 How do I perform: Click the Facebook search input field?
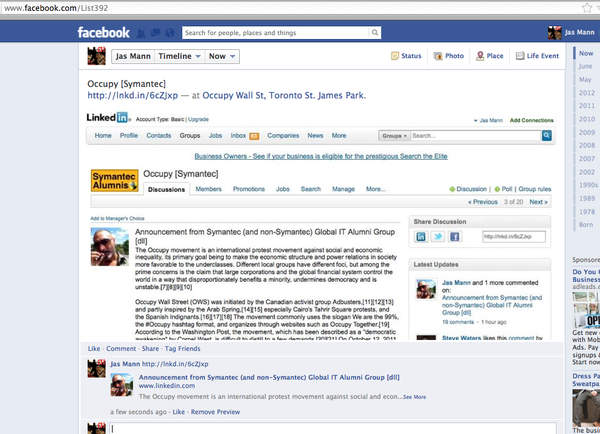pos(276,33)
